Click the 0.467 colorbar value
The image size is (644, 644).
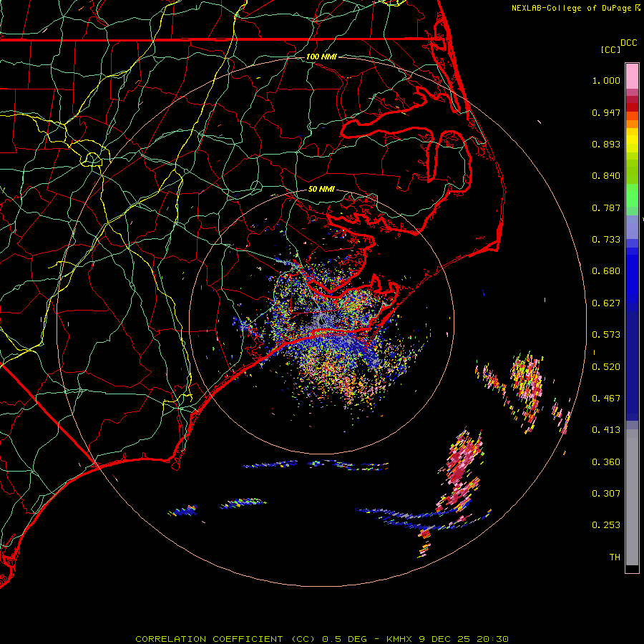(606, 399)
